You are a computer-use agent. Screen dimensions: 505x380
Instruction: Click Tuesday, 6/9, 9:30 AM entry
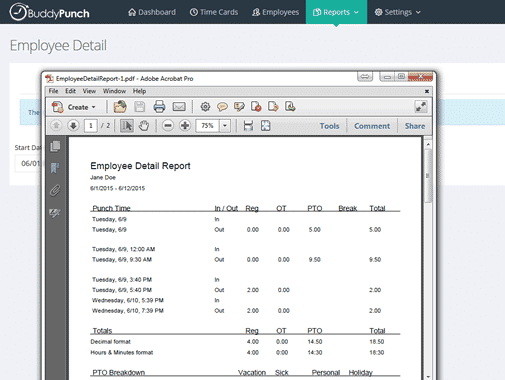122,259
